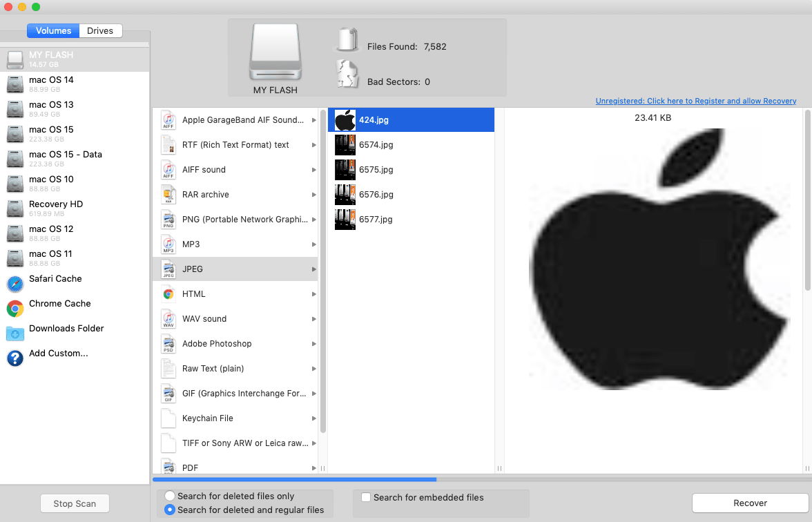The image size is (812, 522).
Task: Click the RTF text file type icon
Action: (168, 145)
